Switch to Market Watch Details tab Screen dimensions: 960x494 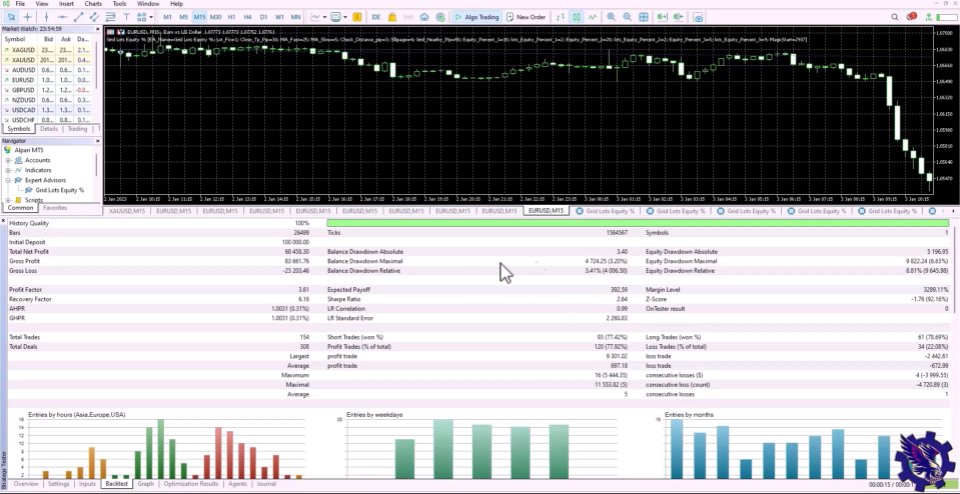(x=48, y=129)
